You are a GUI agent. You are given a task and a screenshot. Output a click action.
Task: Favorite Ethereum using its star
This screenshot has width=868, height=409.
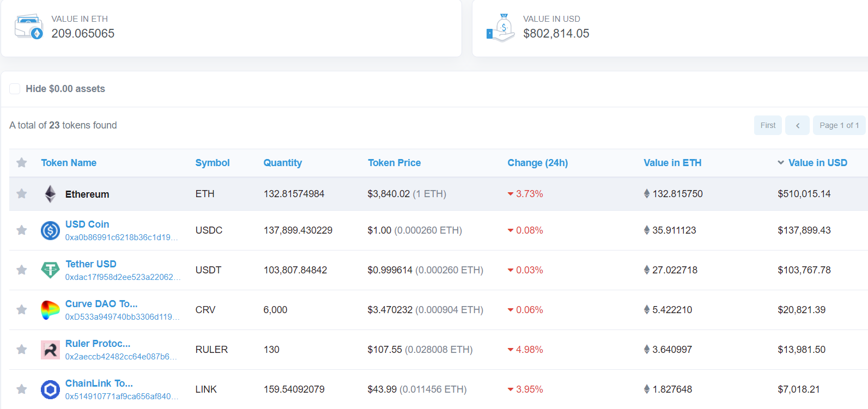[x=22, y=194]
